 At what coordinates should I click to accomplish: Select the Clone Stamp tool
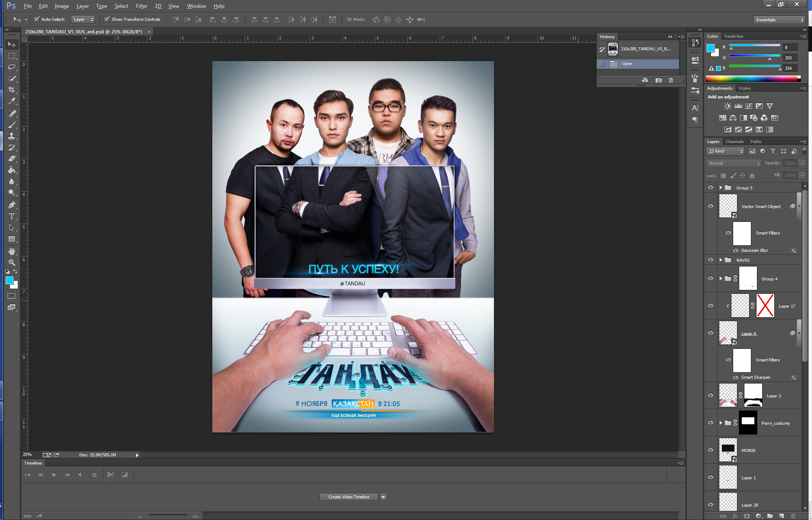(12, 136)
